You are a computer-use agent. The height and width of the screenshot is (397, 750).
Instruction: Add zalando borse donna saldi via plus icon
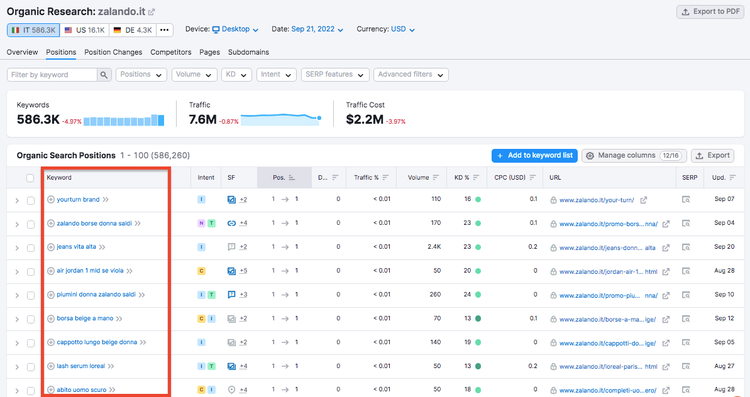point(51,223)
